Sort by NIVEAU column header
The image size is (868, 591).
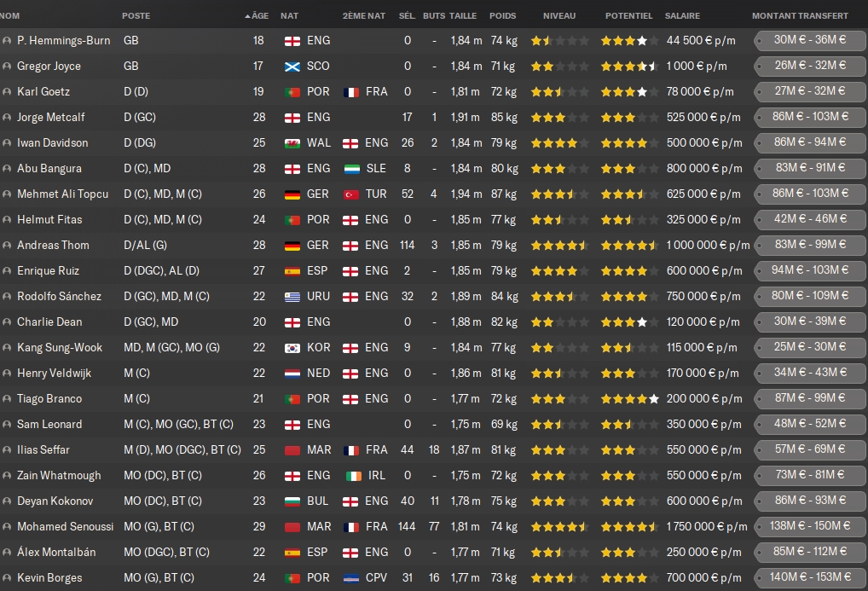[x=559, y=15]
